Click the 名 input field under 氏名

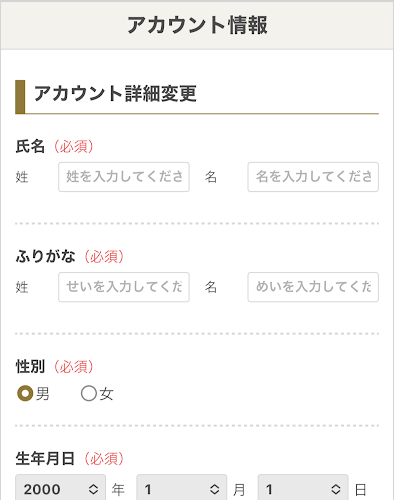[x=313, y=177]
